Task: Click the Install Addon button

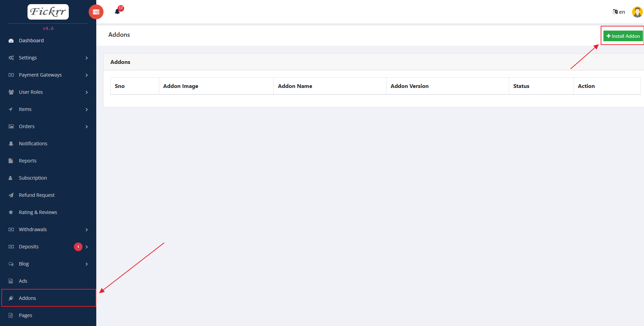Action: point(622,36)
